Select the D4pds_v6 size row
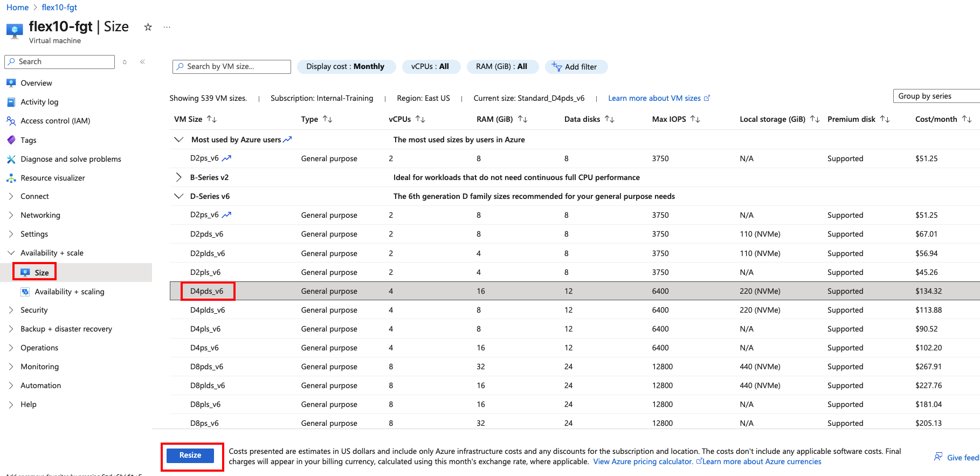 575,291
